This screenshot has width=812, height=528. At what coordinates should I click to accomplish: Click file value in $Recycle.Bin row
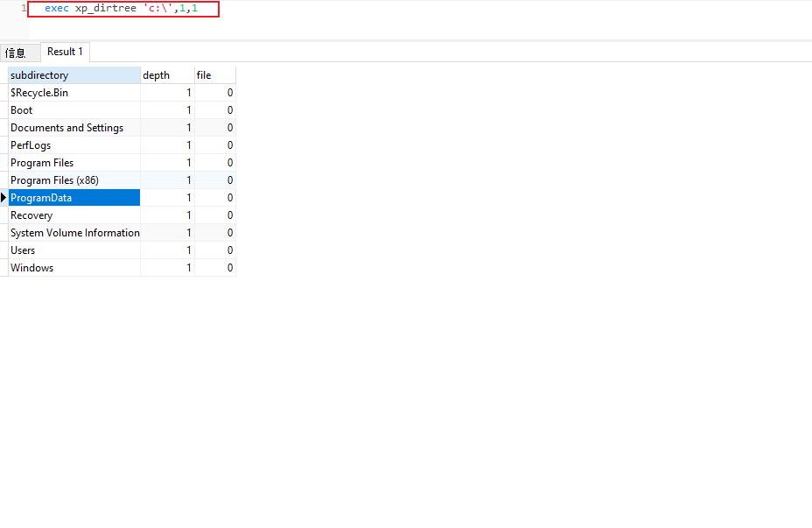click(215, 93)
